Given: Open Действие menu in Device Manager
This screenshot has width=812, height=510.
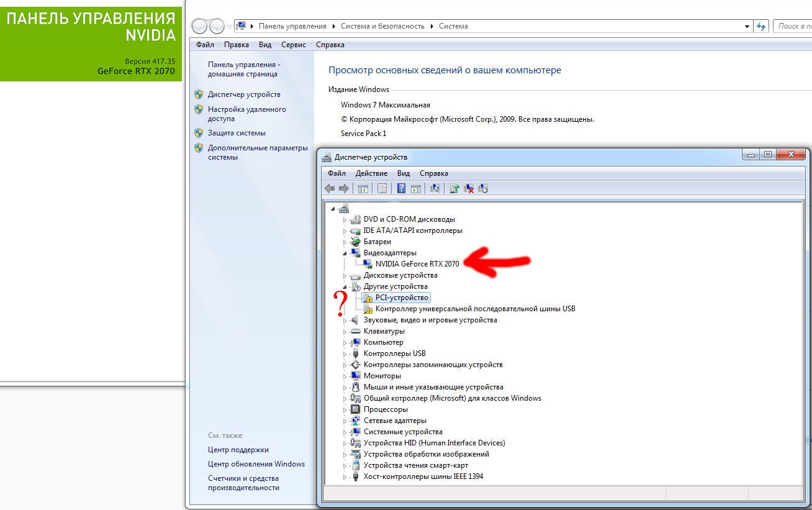Looking at the screenshot, I should [372, 173].
